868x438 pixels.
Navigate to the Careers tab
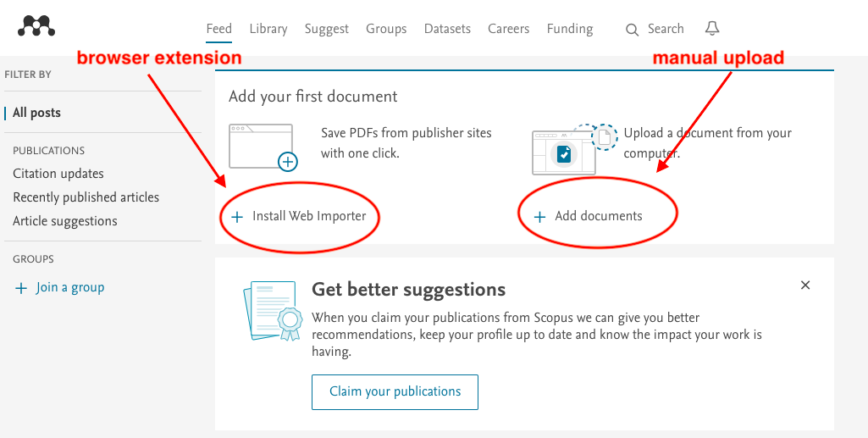pos(508,29)
